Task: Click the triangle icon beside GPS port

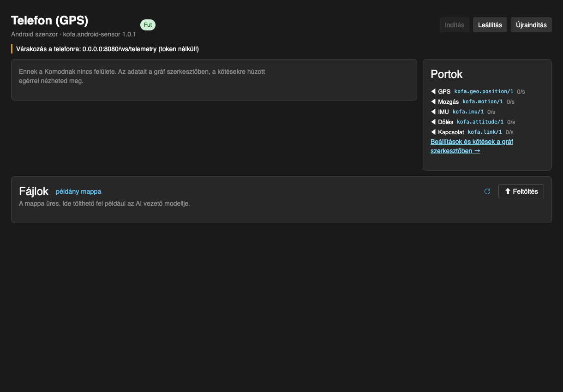Action: coord(433,91)
